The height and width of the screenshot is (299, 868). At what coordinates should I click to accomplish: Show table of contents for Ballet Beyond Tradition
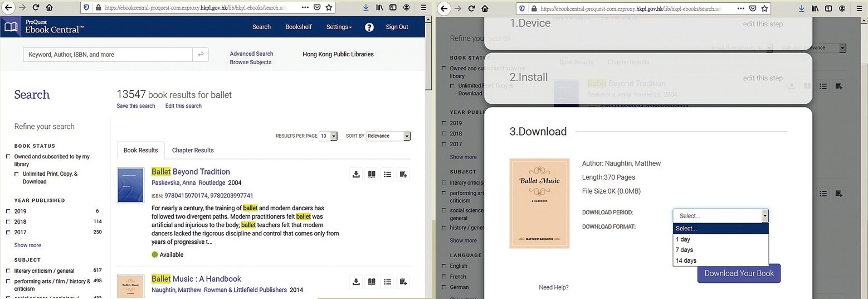[387, 175]
